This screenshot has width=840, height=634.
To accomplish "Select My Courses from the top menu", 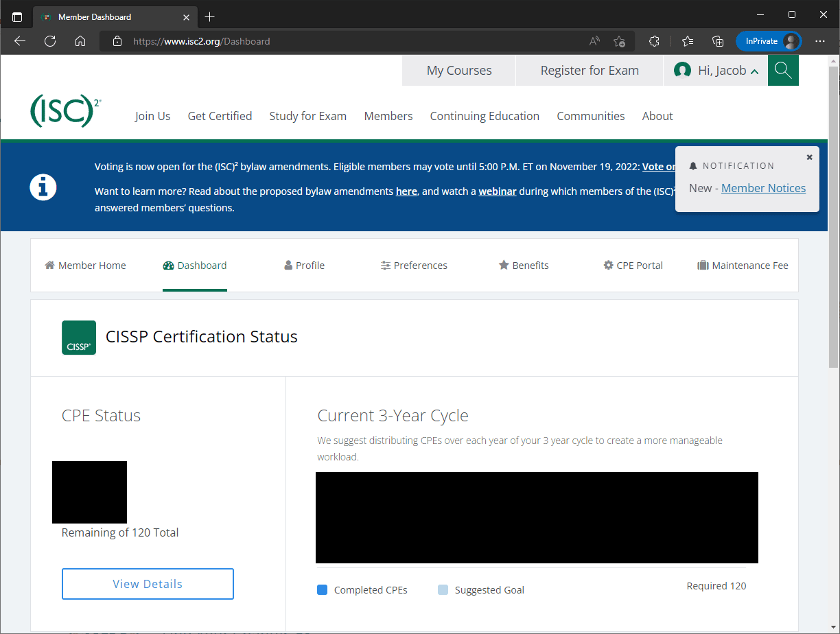I will click(x=458, y=70).
